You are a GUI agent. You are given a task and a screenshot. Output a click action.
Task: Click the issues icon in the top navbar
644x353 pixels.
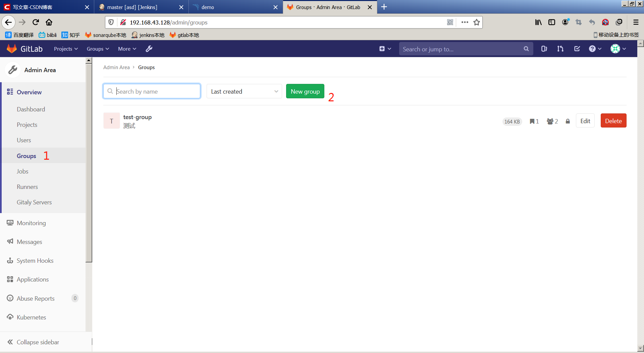pyautogui.click(x=544, y=49)
